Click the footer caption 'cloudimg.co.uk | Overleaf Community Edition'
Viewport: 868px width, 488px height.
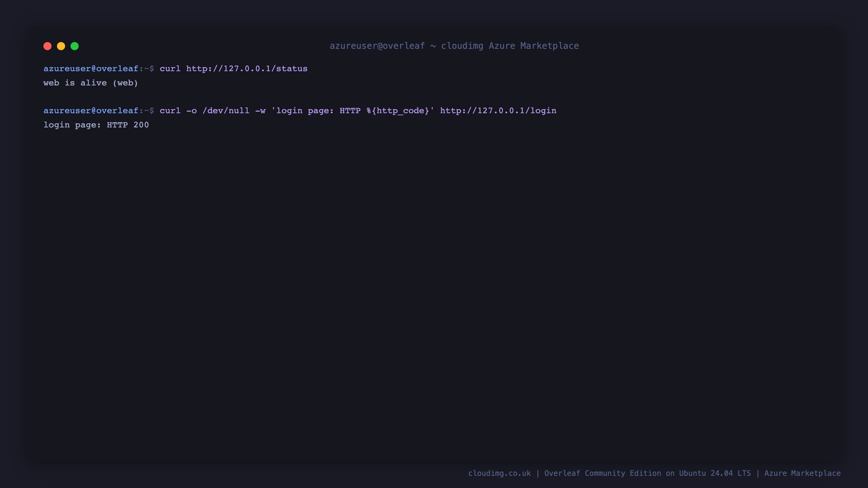pyautogui.click(x=565, y=473)
